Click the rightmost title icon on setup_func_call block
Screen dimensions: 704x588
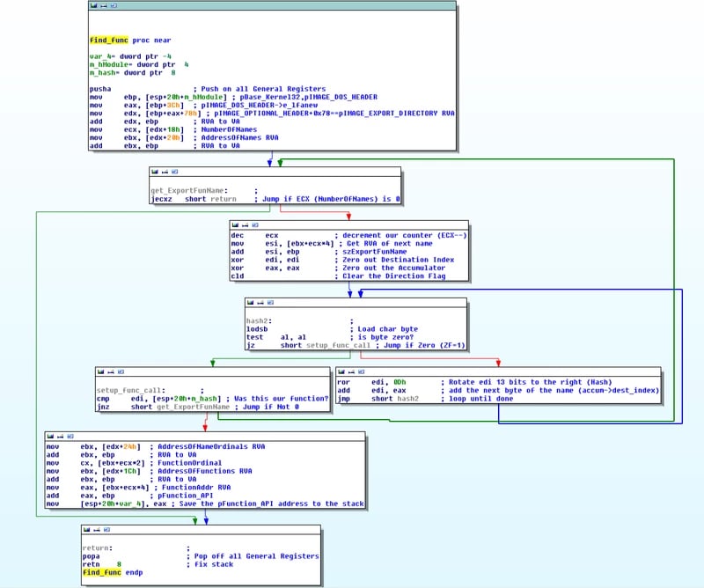[119, 371]
